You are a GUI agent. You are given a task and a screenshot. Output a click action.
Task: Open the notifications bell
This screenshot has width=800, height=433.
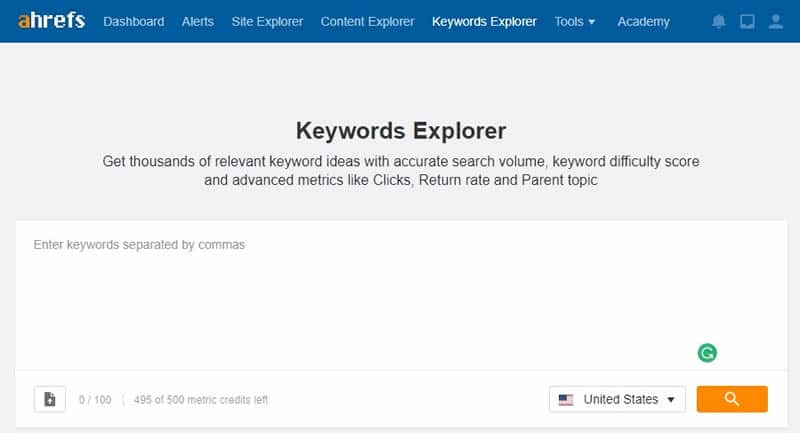click(719, 22)
